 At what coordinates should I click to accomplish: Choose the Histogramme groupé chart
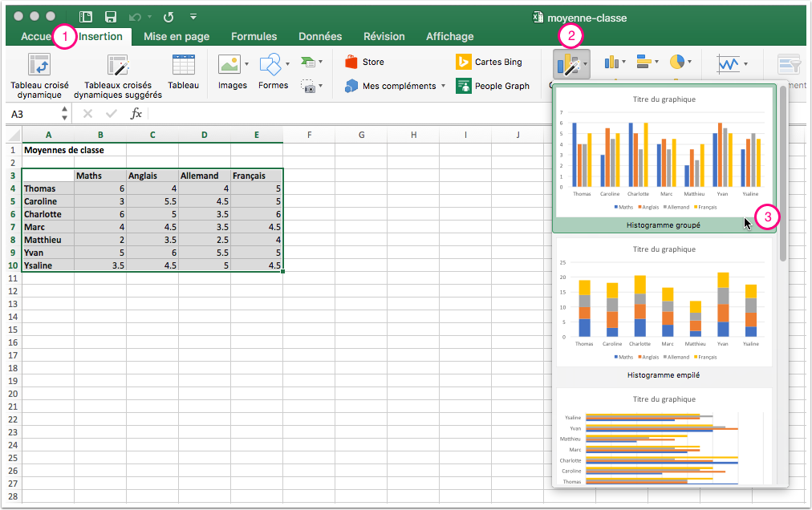click(664, 159)
